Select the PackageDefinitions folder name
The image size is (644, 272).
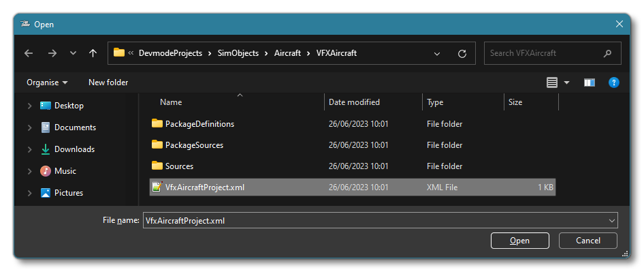pyautogui.click(x=199, y=124)
